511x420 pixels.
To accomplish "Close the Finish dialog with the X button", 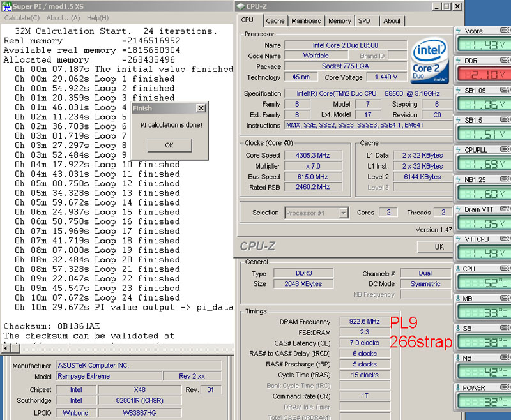I will pos(201,108).
